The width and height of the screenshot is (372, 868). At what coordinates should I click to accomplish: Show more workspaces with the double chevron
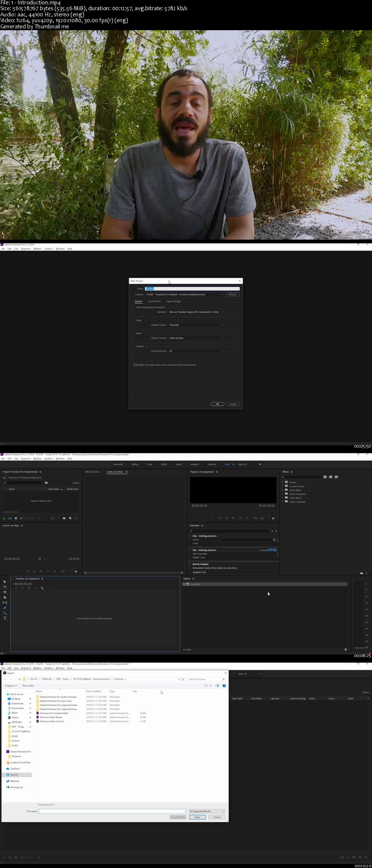pos(260,464)
